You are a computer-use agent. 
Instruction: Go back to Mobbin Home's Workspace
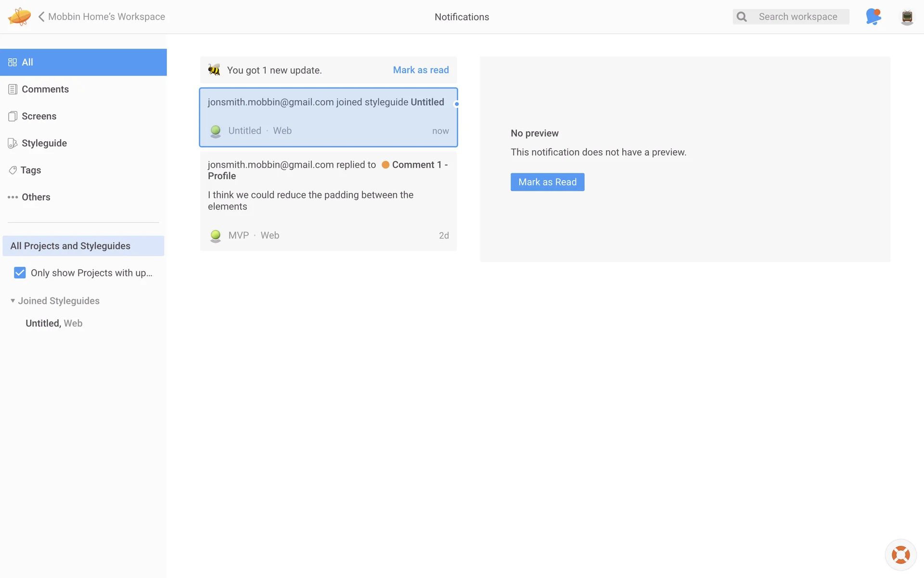click(102, 16)
